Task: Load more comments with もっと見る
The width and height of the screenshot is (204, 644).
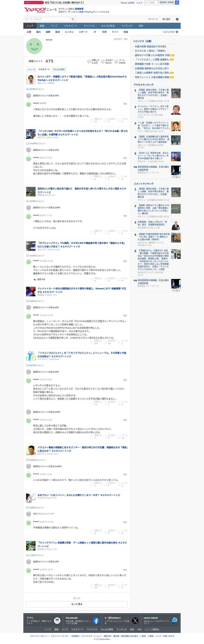Action: click(x=77, y=604)
